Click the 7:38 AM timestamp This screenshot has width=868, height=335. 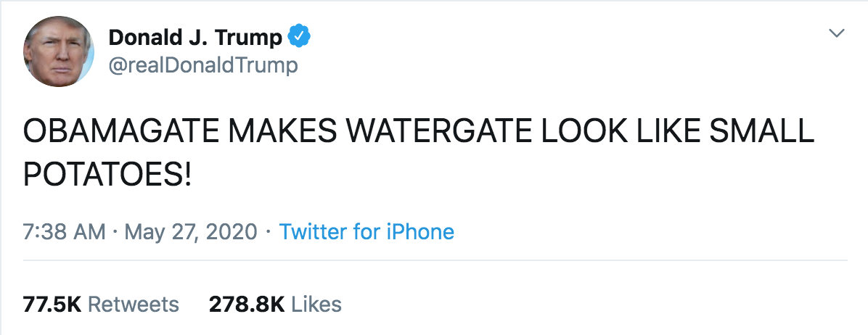[x=65, y=232]
